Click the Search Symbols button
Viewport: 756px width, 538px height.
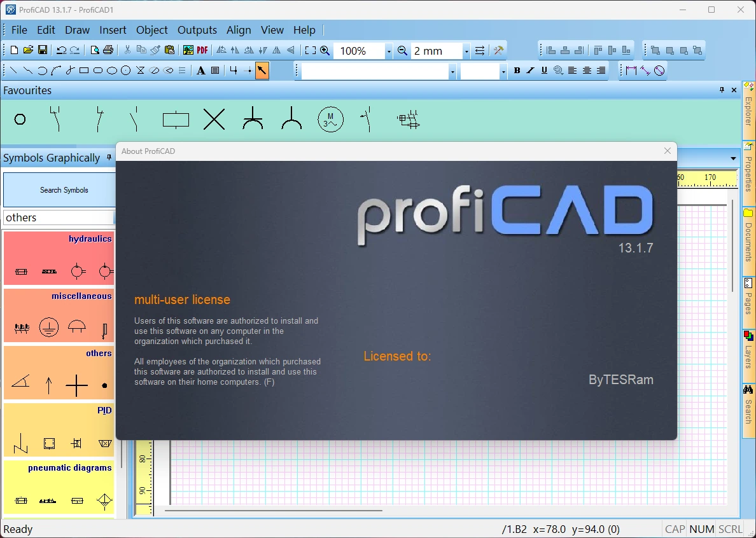tap(59, 190)
